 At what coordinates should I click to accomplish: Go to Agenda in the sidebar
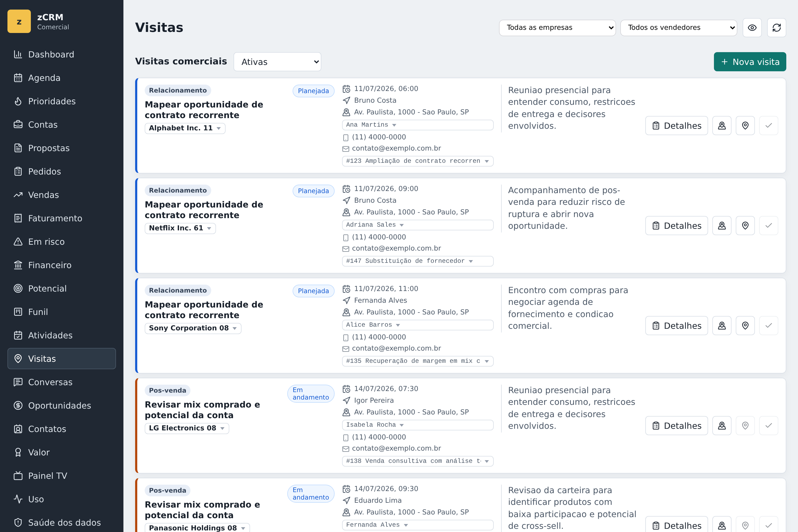pos(61,78)
